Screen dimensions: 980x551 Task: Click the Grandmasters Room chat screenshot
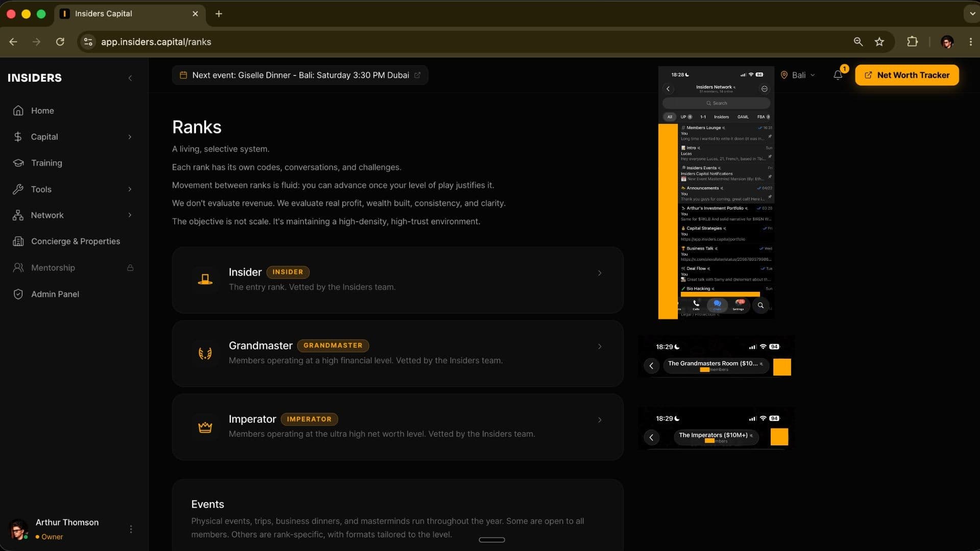717,356
